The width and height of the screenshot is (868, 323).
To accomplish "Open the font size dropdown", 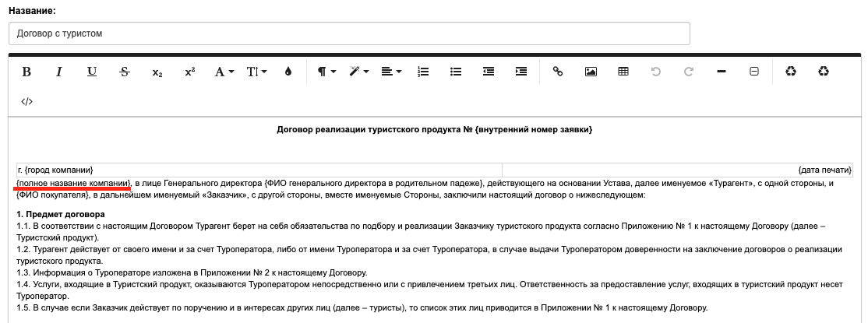I will point(256,72).
